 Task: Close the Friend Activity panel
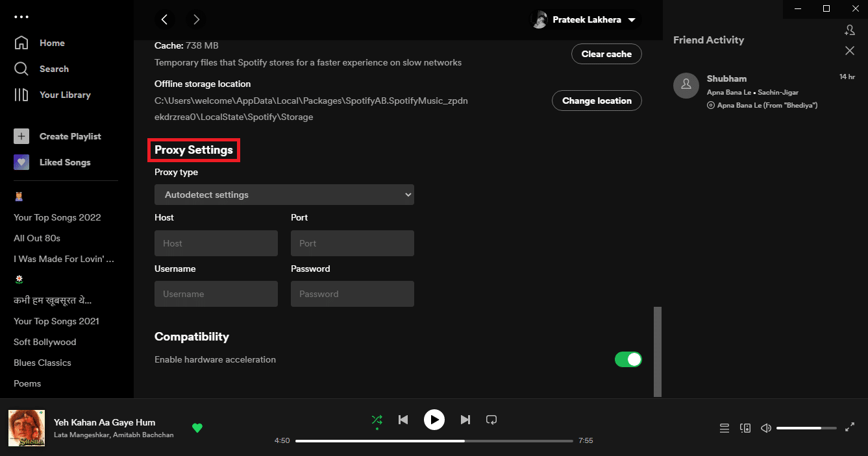click(x=849, y=51)
